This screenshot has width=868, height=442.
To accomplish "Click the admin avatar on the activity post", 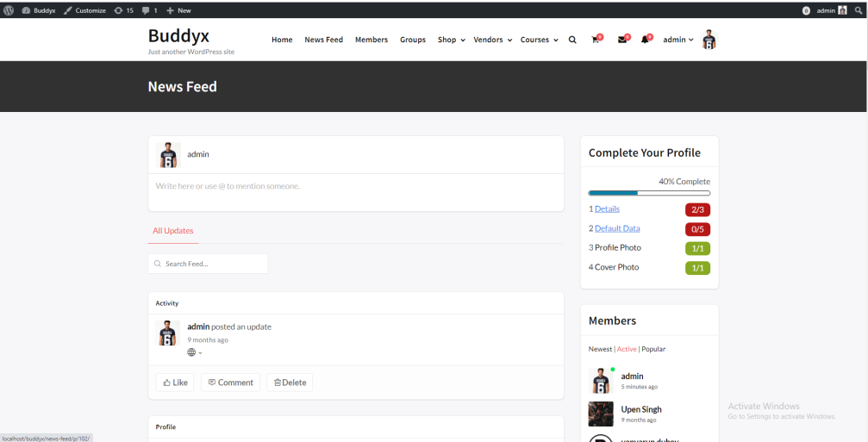I will click(x=168, y=333).
